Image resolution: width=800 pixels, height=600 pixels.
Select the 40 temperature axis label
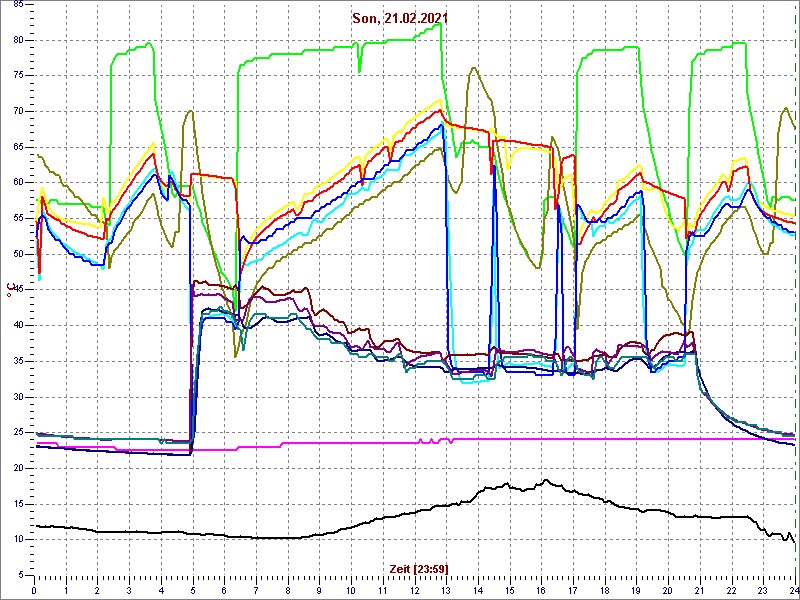(17, 326)
